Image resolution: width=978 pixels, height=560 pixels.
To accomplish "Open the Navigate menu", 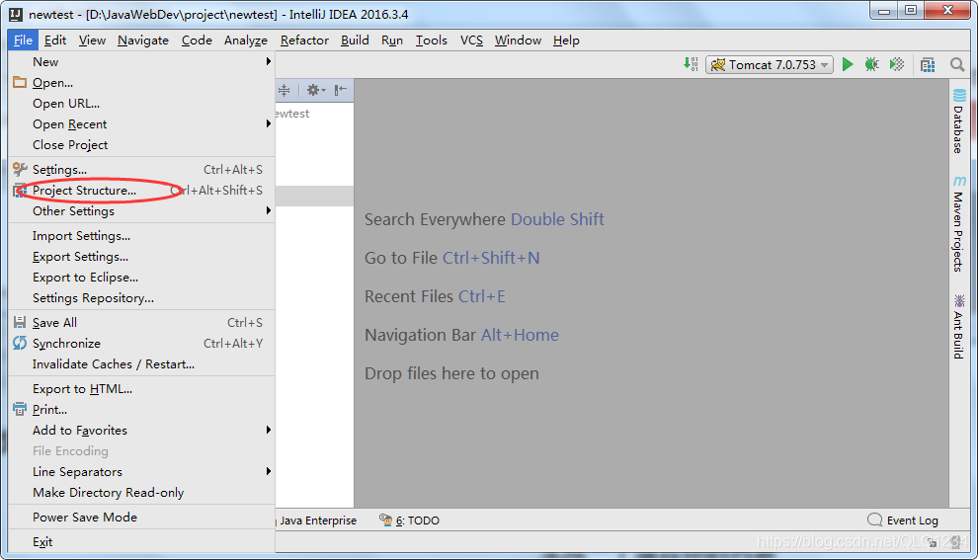I will [x=143, y=40].
